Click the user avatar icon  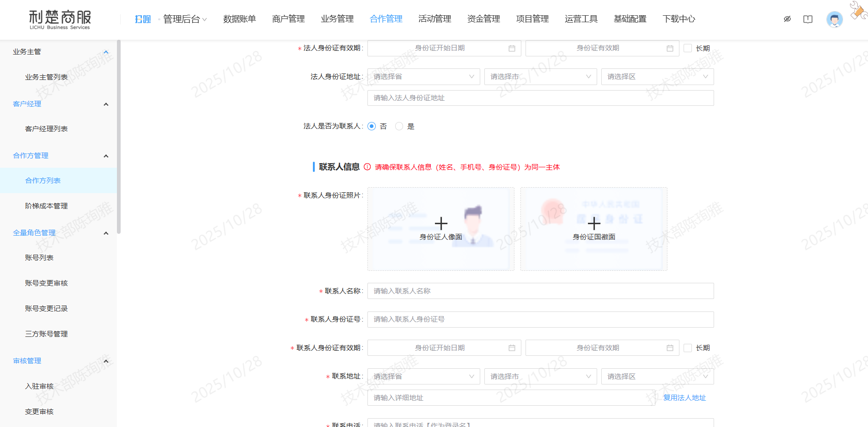click(x=834, y=19)
